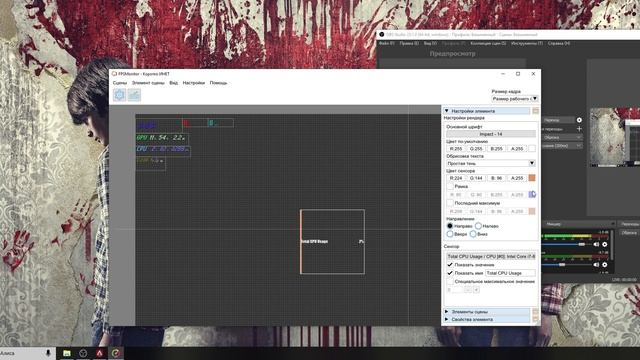Open the white default color swatch
Viewport: 640px width, 360px height.
tap(532, 149)
